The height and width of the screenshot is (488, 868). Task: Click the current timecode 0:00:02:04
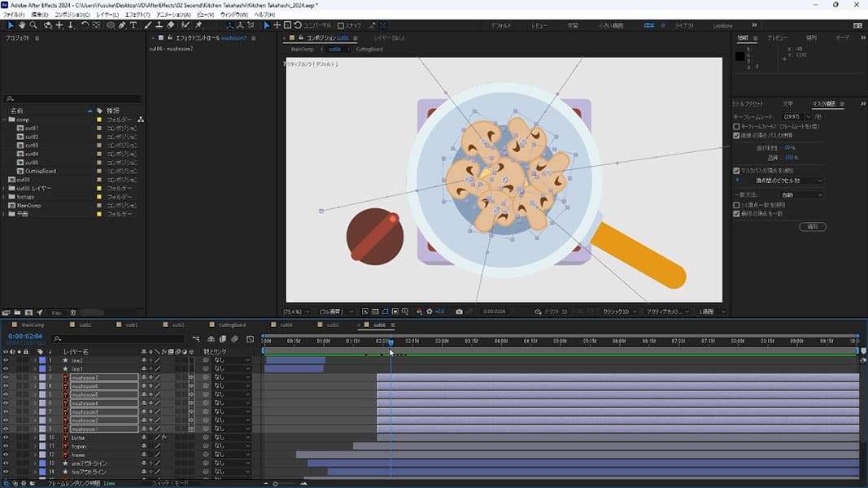tap(24, 336)
